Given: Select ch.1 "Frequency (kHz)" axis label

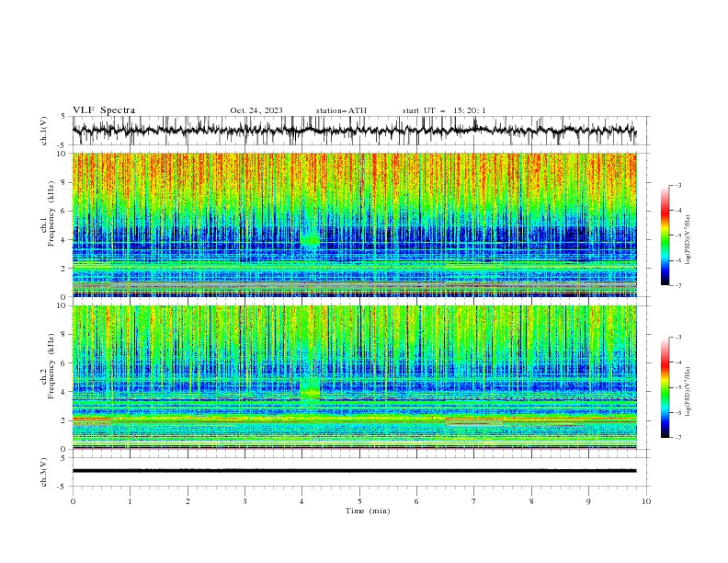Looking at the screenshot, I should point(51,213).
